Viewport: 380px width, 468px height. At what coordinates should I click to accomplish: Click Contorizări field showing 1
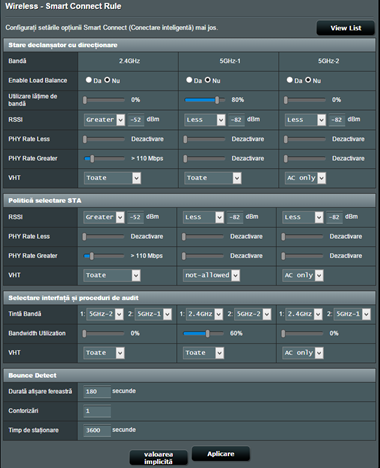tap(97, 411)
